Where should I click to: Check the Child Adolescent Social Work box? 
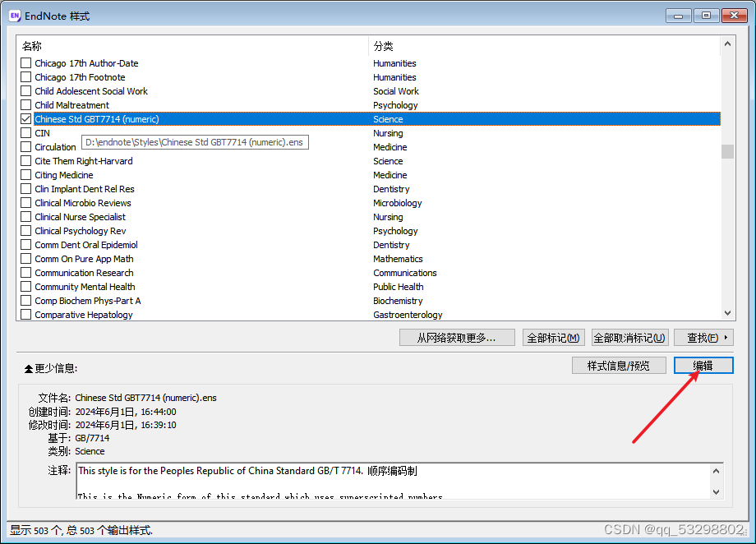click(26, 91)
